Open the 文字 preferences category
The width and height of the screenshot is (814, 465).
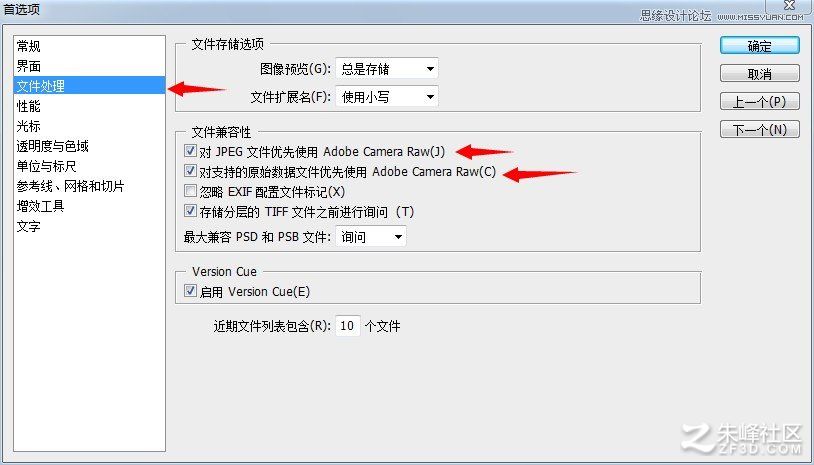click(29, 226)
